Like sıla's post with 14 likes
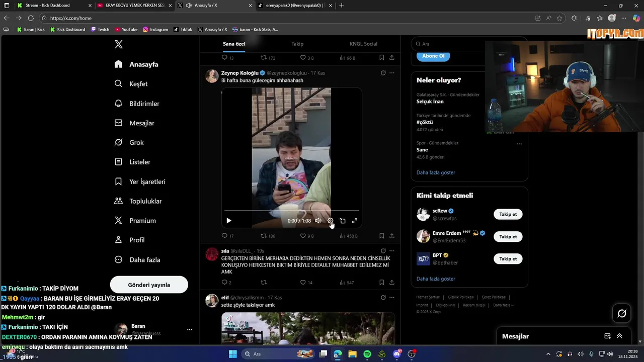 [306, 283]
